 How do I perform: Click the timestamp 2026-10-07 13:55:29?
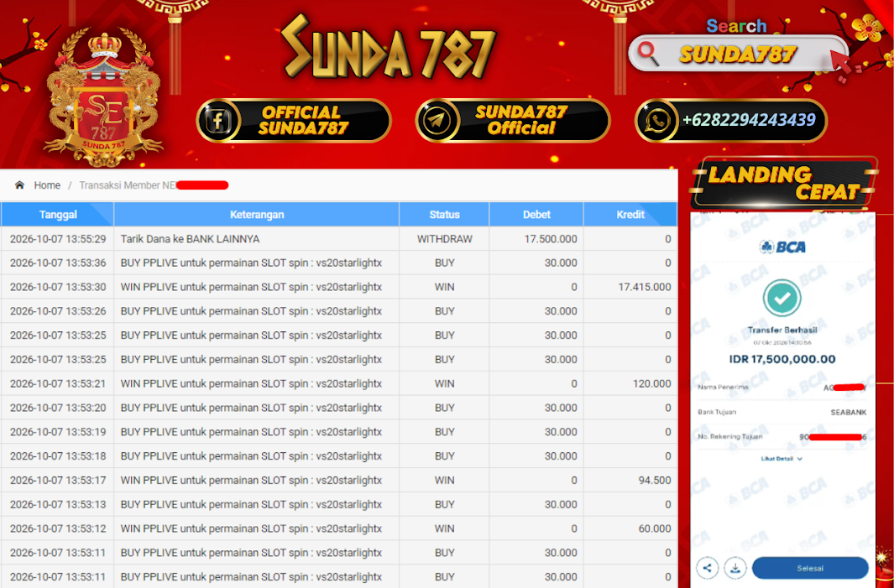58,239
